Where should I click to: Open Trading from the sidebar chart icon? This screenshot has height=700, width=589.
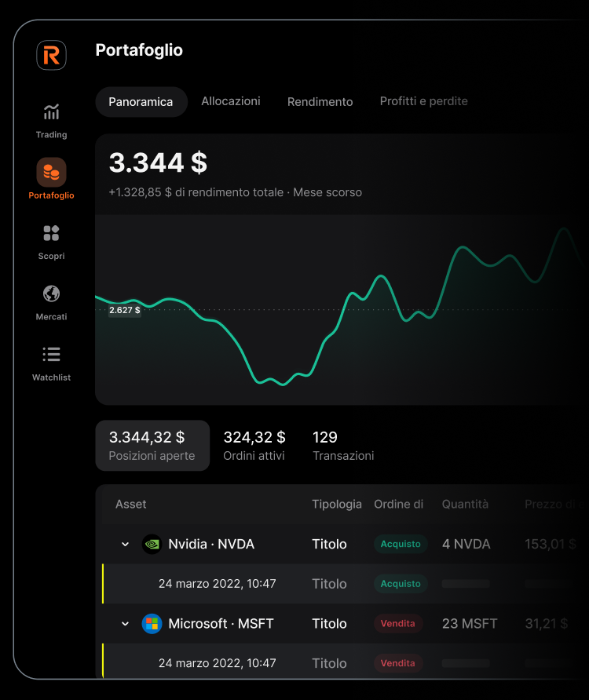[x=51, y=112]
